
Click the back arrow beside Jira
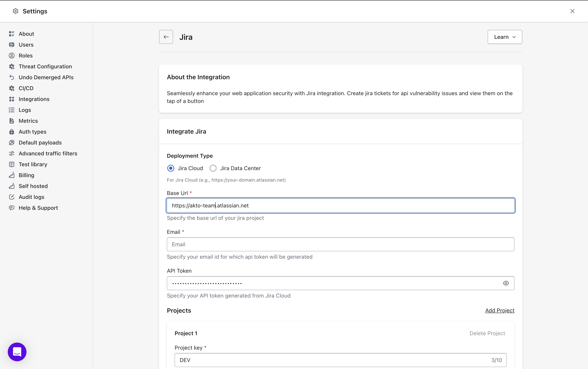pyautogui.click(x=166, y=37)
